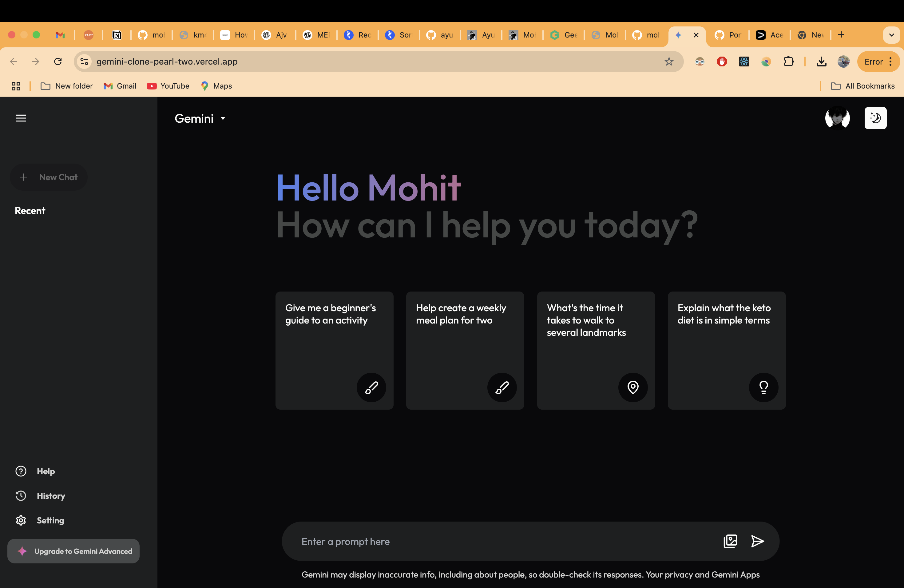Screen dimensions: 904x588
Task: Click the Help question mark icon
Action: (x=21, y=471)
